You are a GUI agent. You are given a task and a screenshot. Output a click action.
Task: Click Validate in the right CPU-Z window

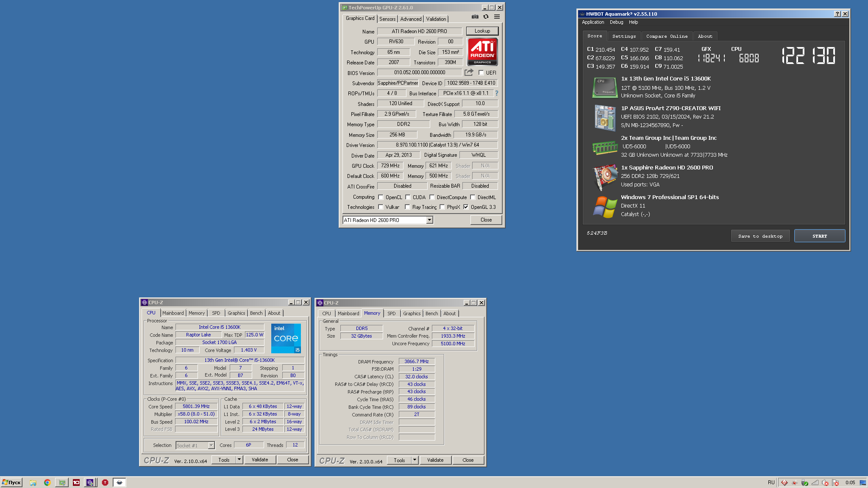tap(435, 460)
